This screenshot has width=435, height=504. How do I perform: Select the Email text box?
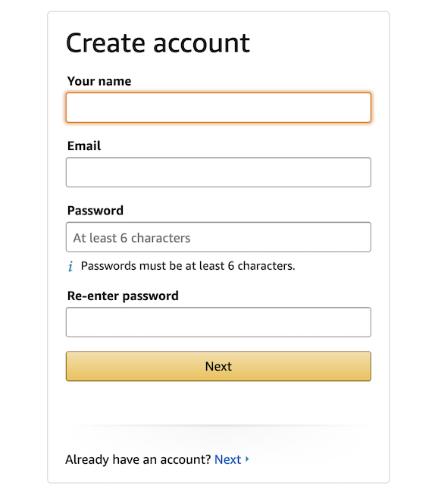[x=218, y=172]
